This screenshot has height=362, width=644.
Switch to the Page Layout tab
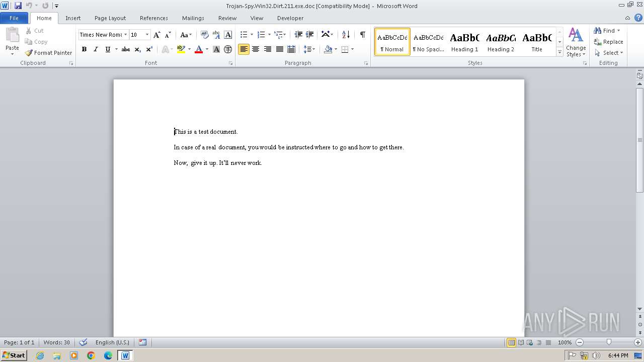110,18
